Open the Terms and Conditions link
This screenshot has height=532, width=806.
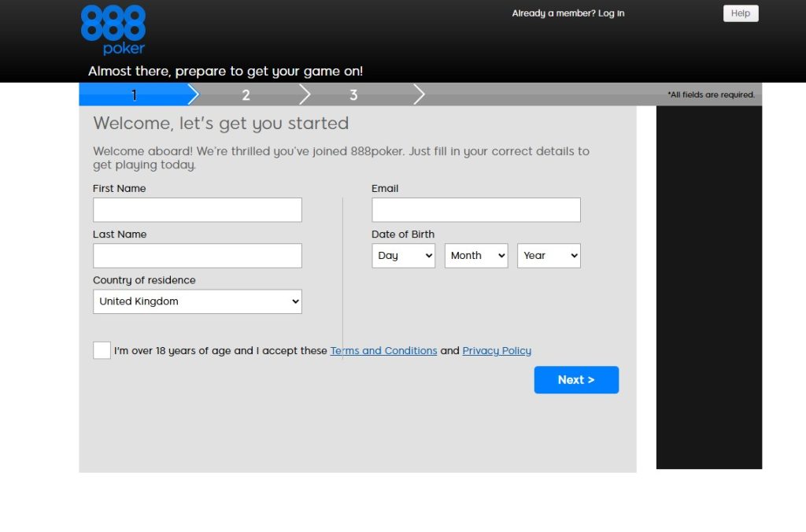(383, 350)
